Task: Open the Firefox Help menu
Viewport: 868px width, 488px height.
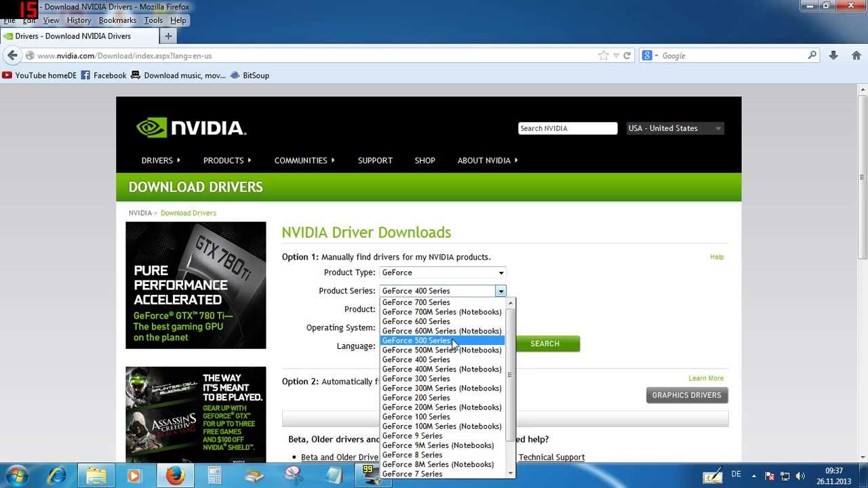Action: 178,20
